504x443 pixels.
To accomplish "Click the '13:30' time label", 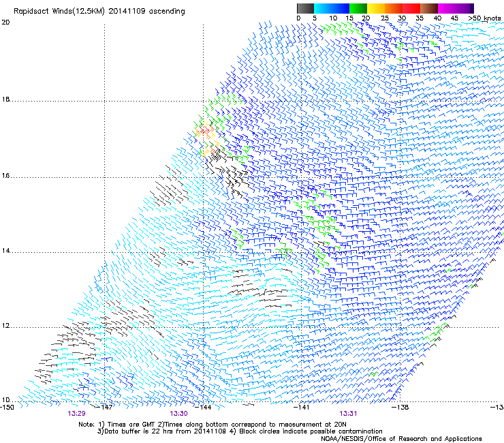I will (178, 414).
